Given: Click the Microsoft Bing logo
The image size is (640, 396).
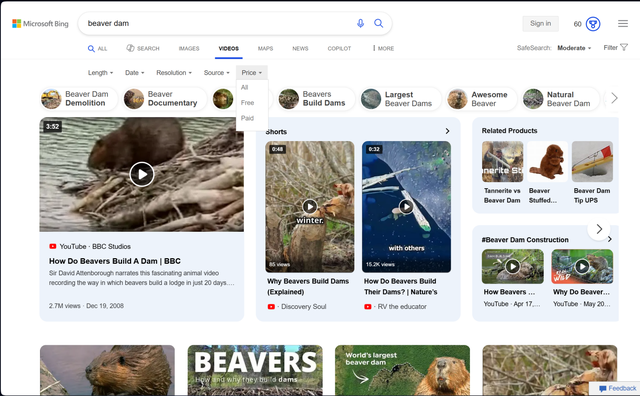Looking at the screenshot, I should [x=40, y=24].
